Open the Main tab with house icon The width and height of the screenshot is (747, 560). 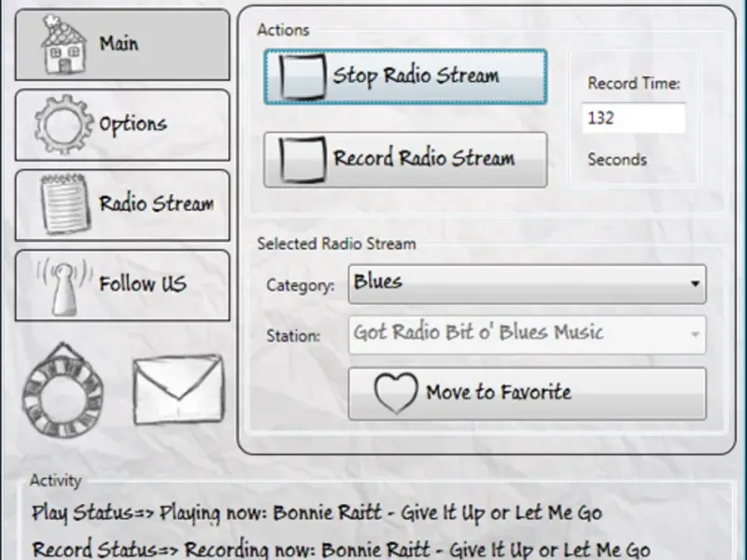point(122,45)
